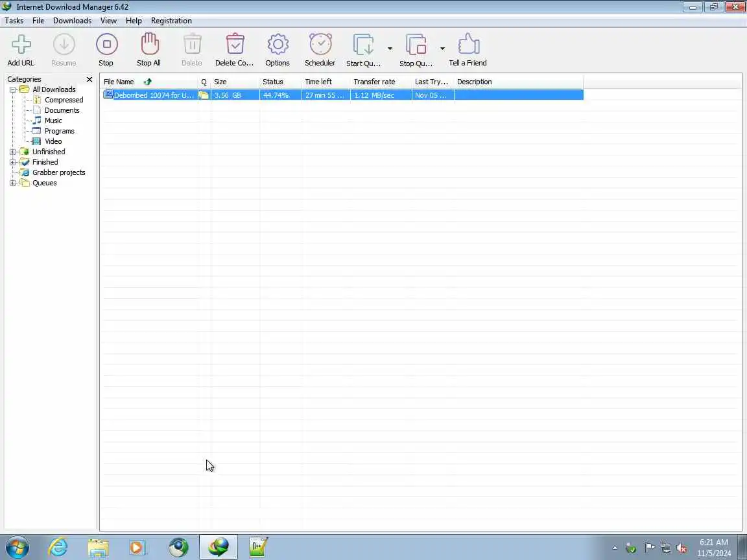
Task: Sort by File Name column header
Action: coord(150,82)
